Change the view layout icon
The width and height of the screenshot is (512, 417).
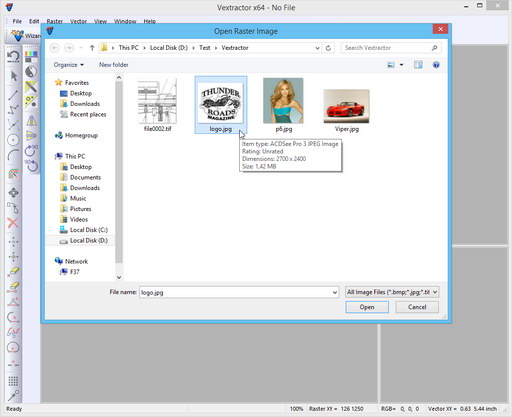click(x=391, y=65)
